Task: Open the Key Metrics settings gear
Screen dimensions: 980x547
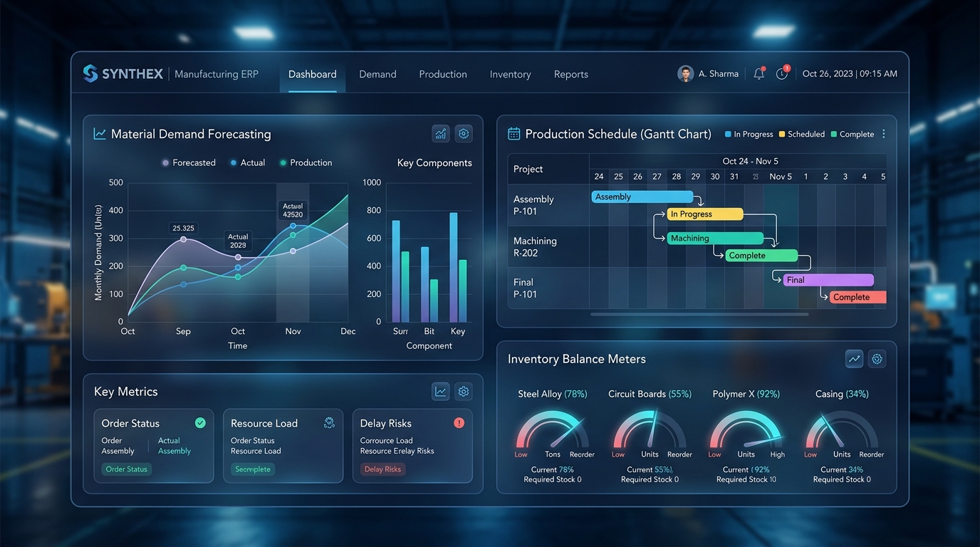Action: pos(464,391)
